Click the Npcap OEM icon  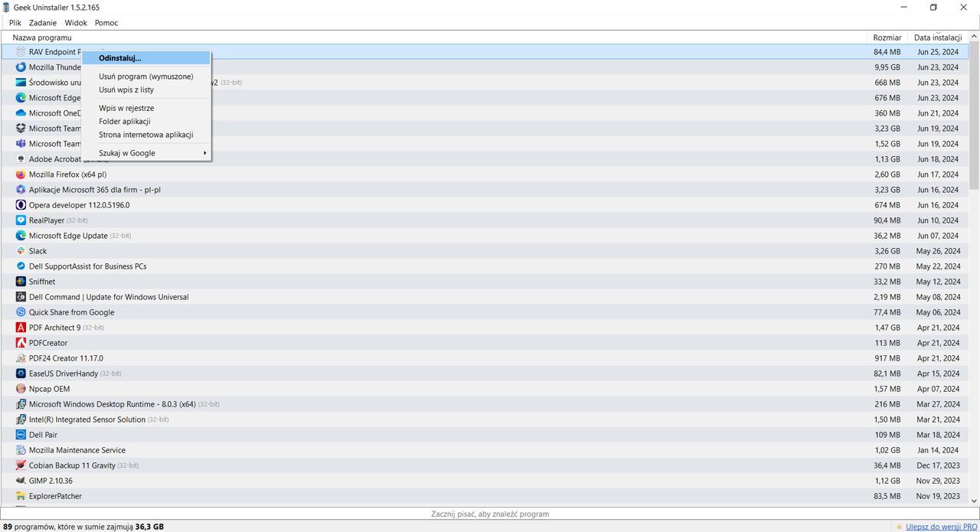click(21, 389)
